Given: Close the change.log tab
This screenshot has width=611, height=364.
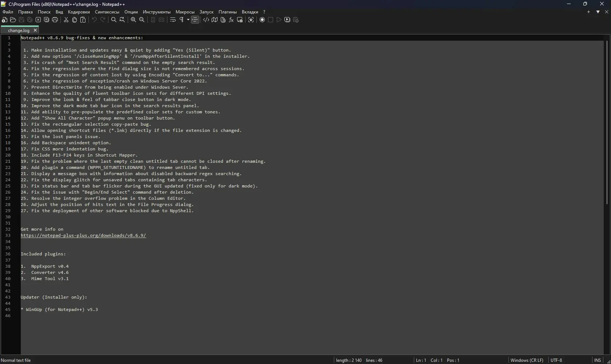Looking at the screenshot, I should 35,31.
